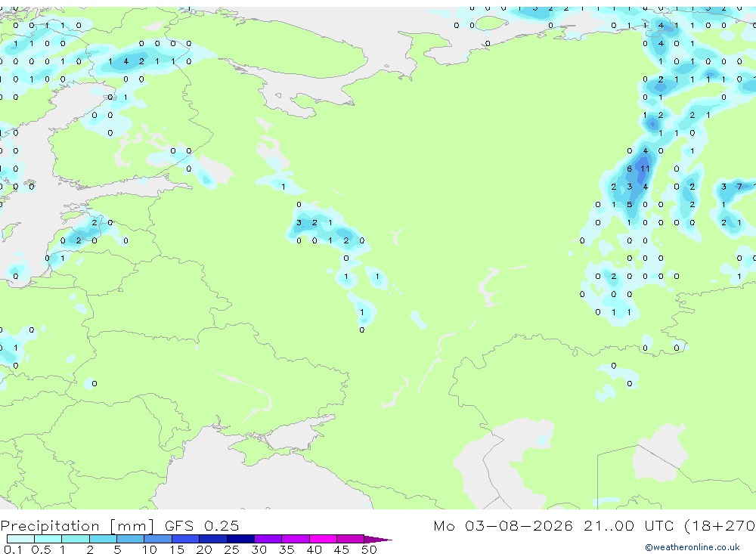
Task: Click the '0.5' legend scale label
Action: [x=41, y=549]
